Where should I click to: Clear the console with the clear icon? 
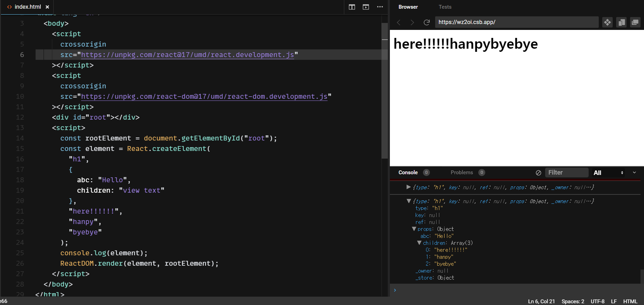[539, 173]
